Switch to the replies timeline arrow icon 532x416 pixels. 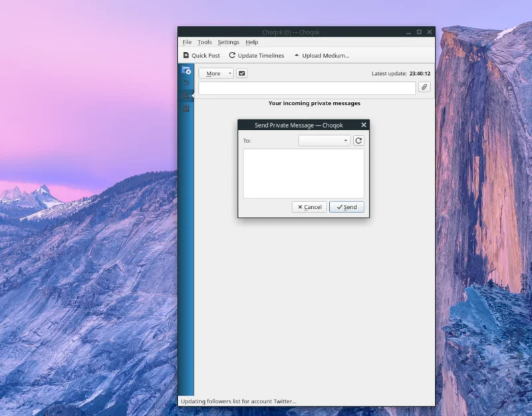click(186, 83)
